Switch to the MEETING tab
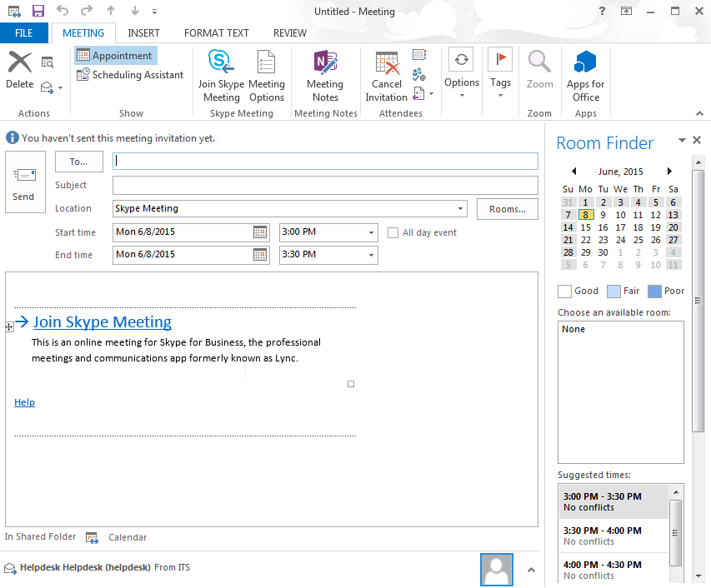Viewport: 711px width, 588px height. [83, 33]
